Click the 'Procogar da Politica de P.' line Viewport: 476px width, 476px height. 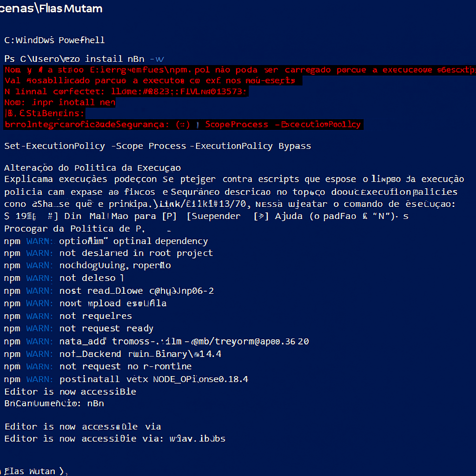[74, 229]
